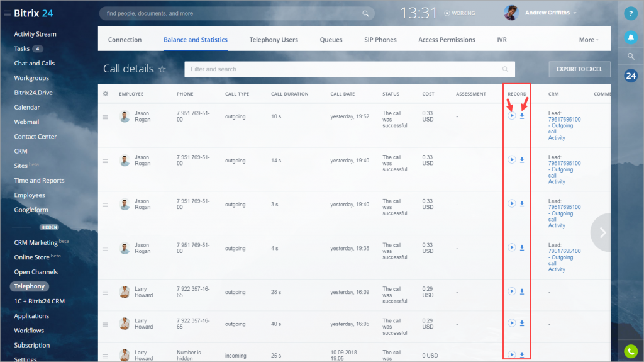Play recording of 28 s call

[x=512, y=291]
